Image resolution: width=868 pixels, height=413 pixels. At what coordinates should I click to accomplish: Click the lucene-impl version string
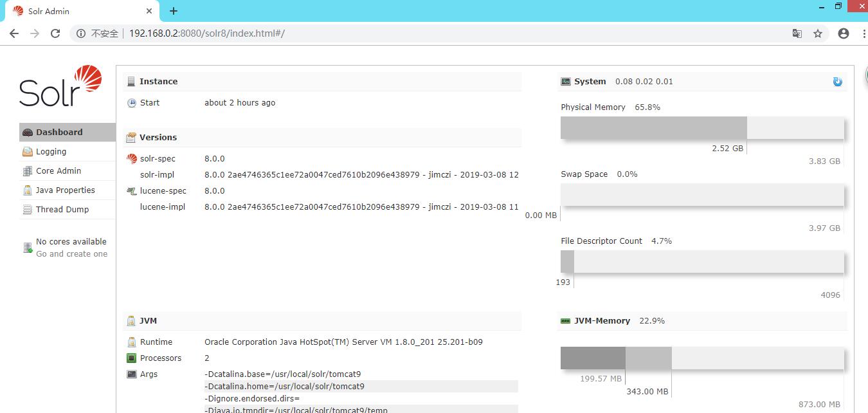click(361, 206)
